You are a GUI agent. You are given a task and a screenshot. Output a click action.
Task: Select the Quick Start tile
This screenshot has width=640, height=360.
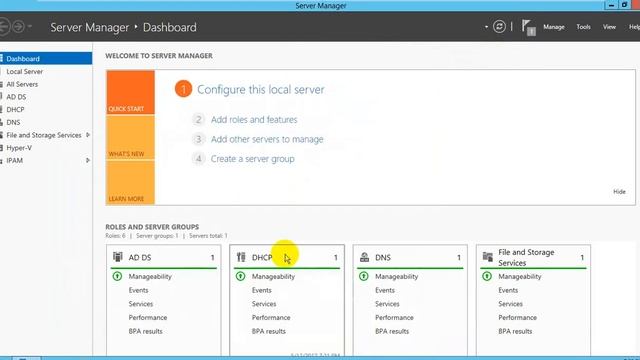131,92
